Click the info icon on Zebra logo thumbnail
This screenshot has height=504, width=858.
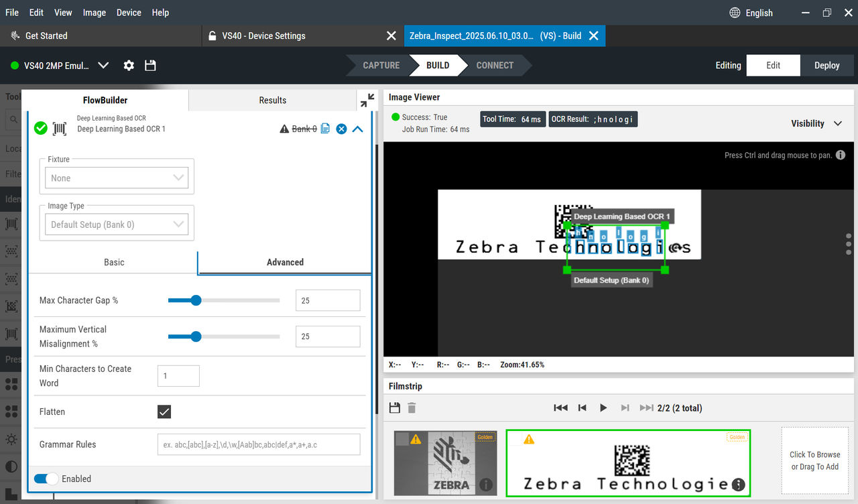pyautogui.click(x=486, y=485)
